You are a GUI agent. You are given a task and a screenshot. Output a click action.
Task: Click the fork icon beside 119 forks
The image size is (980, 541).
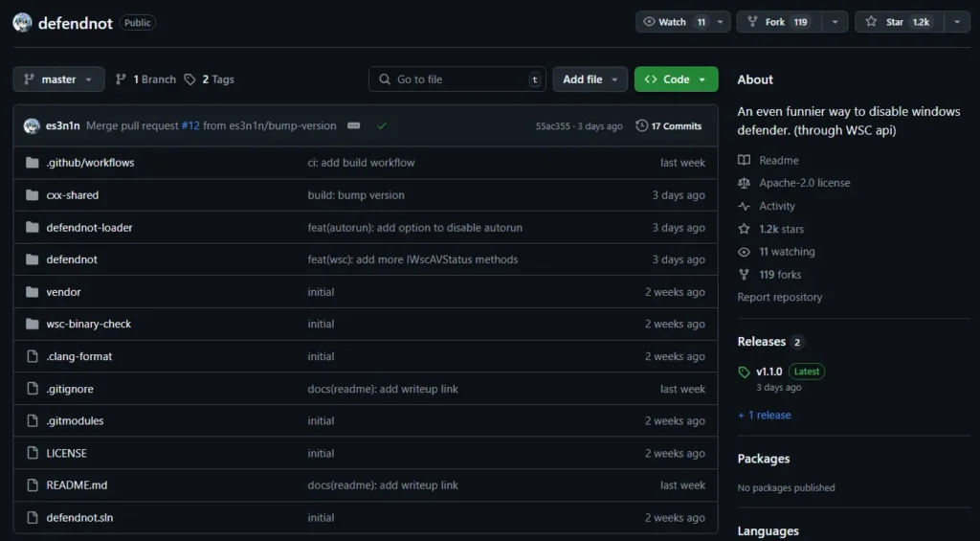click(744, 275)
